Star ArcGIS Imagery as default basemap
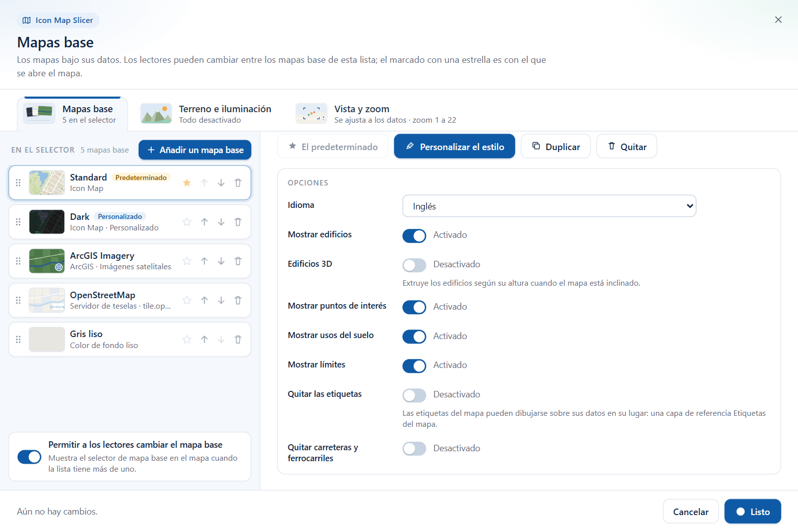The image size is (798, 532). [x=187, y=261]
